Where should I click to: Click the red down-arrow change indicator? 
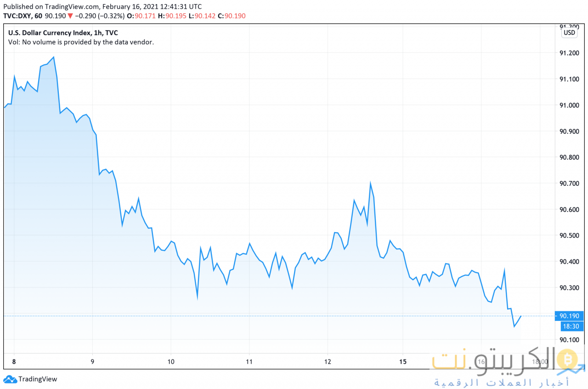pos(70,16)
